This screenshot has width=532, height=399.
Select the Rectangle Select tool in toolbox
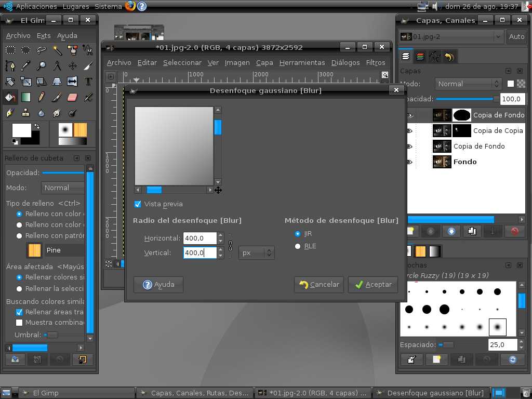click(10, 50)
